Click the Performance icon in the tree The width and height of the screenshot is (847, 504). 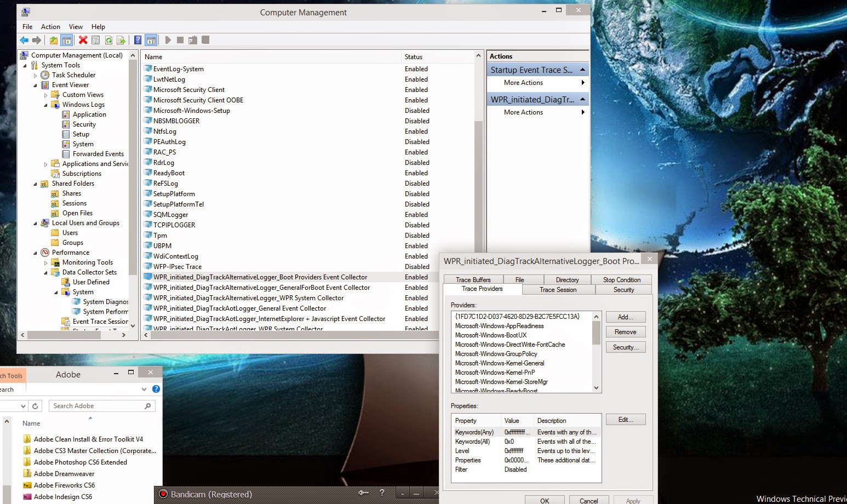45,253
